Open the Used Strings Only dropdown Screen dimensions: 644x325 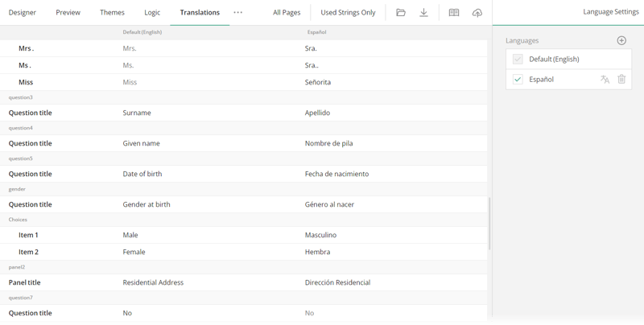click(348, 12)
